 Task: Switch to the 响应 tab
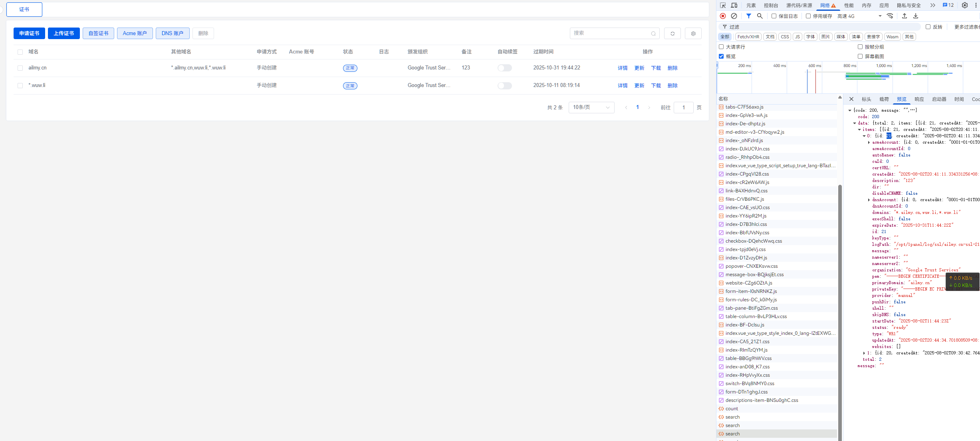pos(919,99)
